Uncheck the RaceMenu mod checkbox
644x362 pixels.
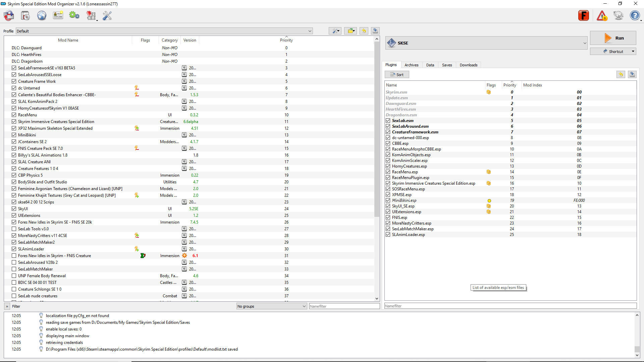pos(14,115)
